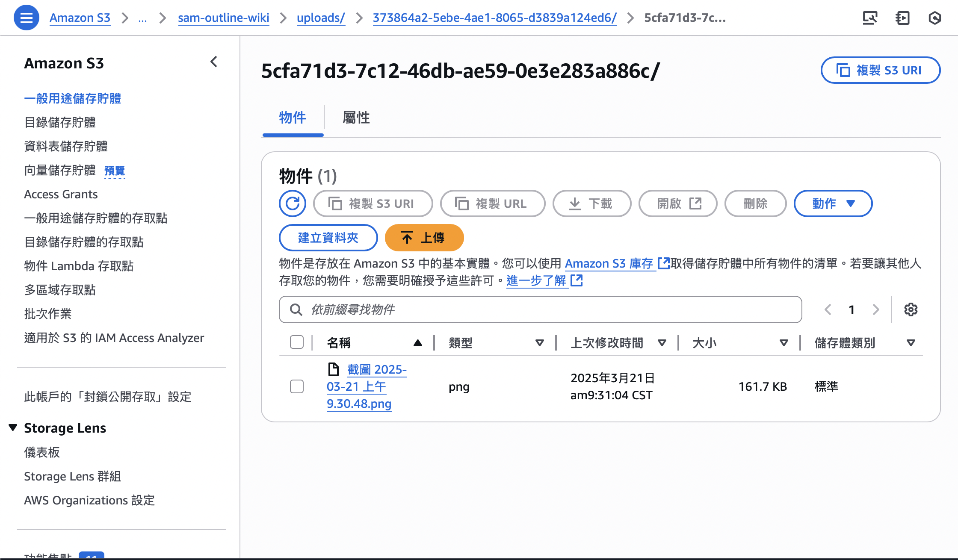Screen dimensions: 958x560
Task: Click the hexagon icon in top-right corner
Action: 935,18
